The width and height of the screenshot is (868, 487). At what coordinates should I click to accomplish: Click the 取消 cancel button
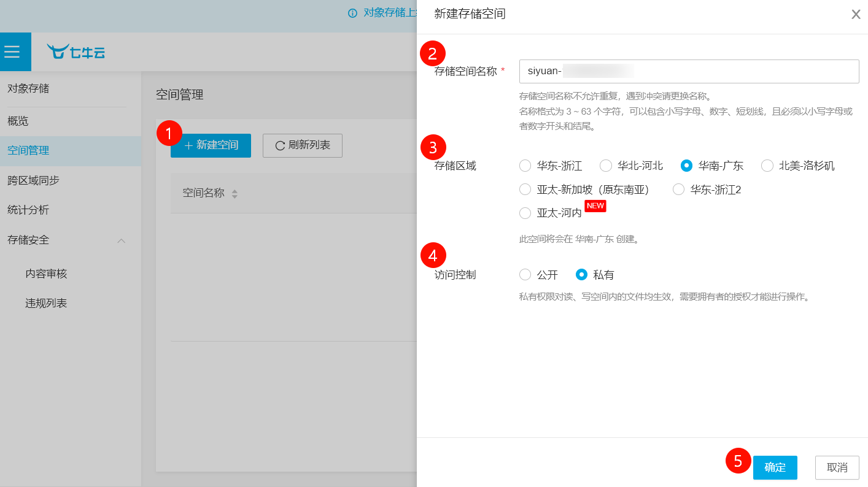[x=837, y=467]
